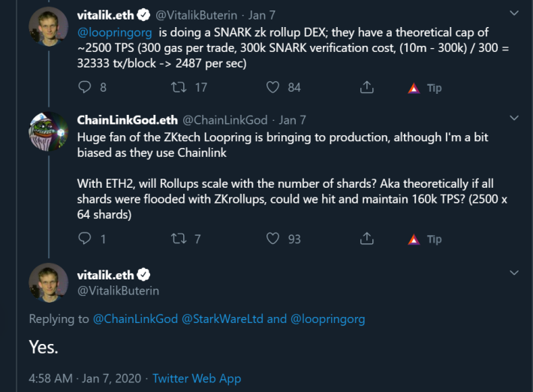The height and width of the screenshot is (392, 533).
Task: Expand the options chevron on Vitalik's first tweet
Action: (x=514, y=14)
